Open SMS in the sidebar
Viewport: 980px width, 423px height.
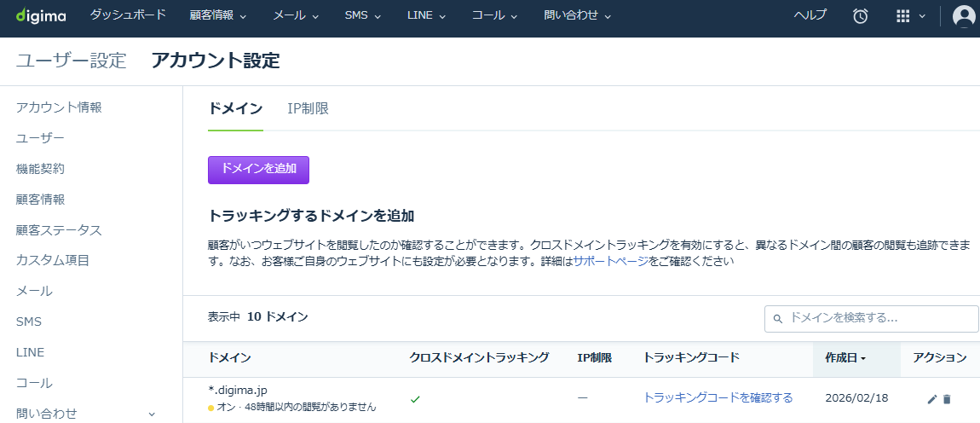tap(29, 322)
